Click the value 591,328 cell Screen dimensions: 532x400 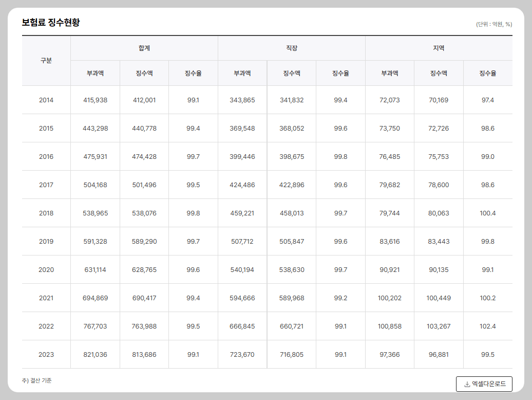pyautogui.click(x=96, y=242)
